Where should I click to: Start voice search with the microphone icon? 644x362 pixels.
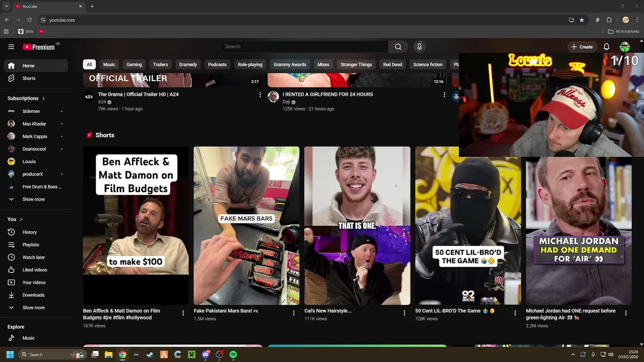coord(420,47)
